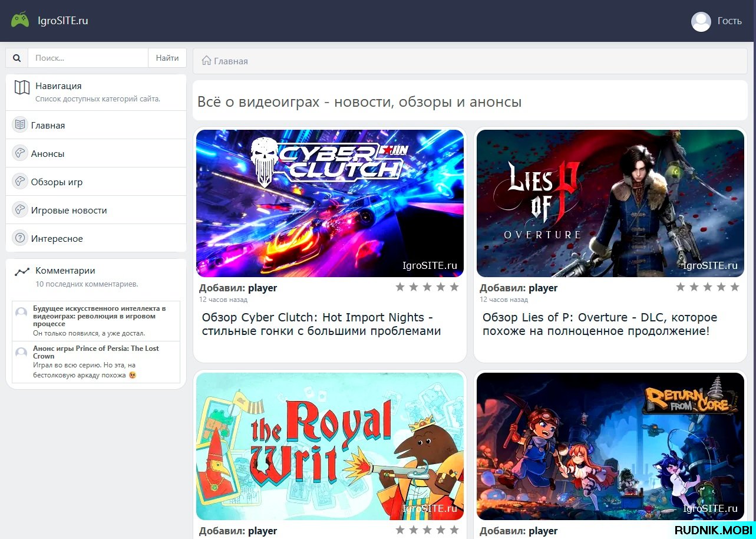
Task: Click the gamepad icon beside Обзоры игр
Action: (x=20, y=182)
